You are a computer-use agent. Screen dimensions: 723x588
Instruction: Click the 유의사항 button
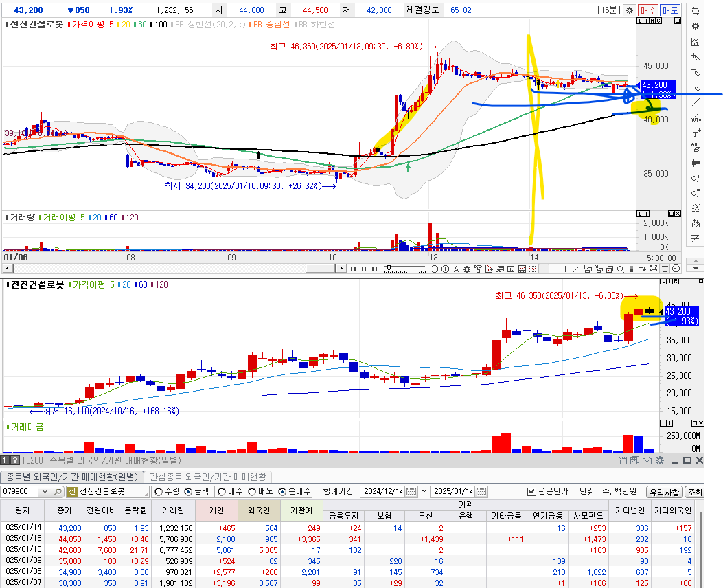pos(664,492)
